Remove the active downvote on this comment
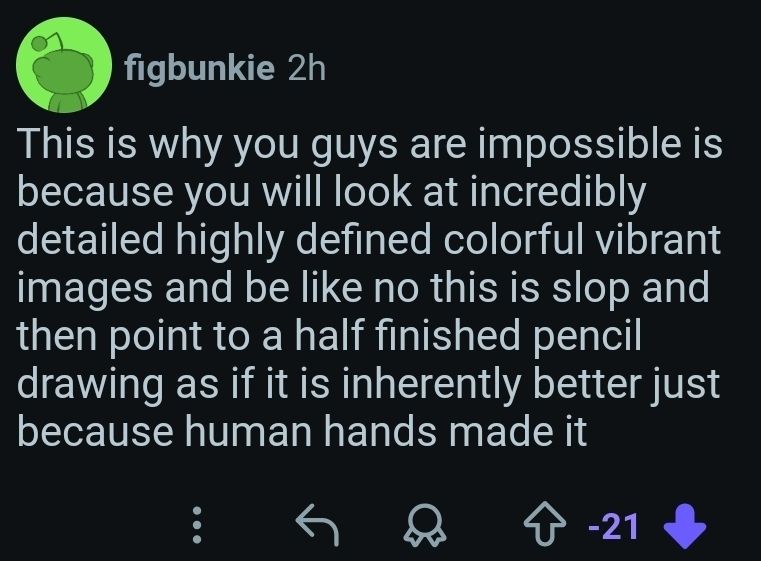The width and height of the screenshot is (761, 561). 685,524
